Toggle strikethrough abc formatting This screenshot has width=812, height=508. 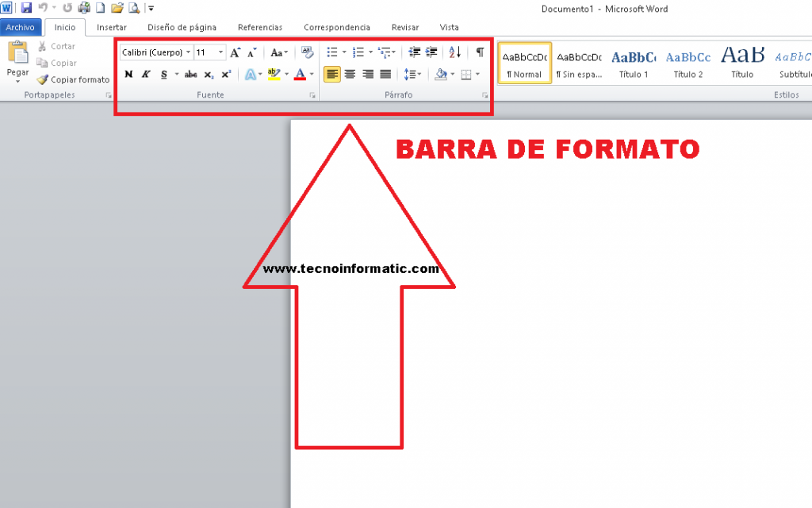tap(190, 74)
